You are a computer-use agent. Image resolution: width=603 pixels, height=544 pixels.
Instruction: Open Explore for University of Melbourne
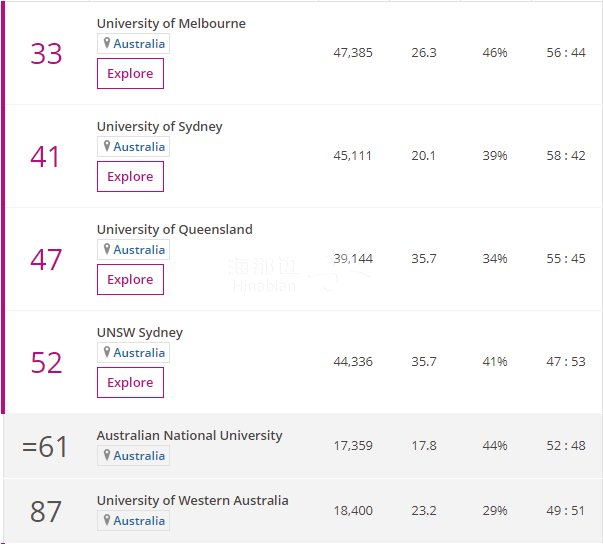[130, 73]
